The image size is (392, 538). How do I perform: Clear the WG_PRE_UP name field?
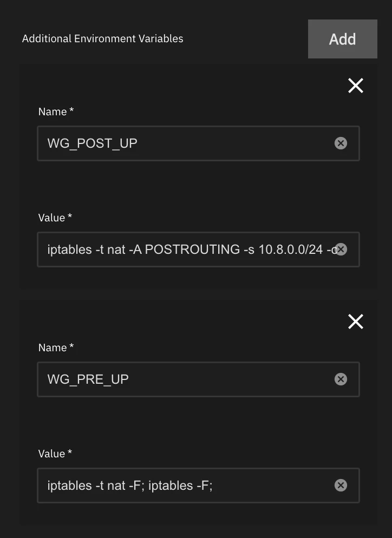pyautogui.click(x=341, y=379)
